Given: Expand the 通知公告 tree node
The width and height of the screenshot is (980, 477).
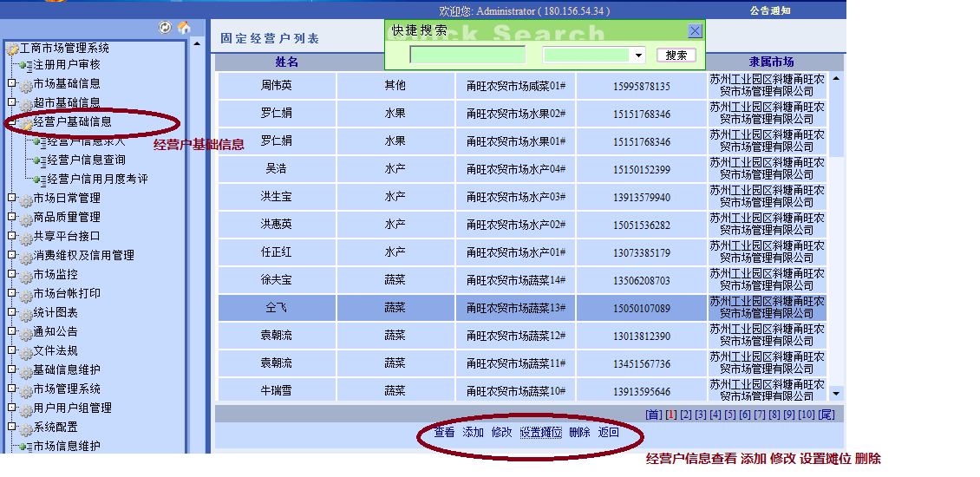Looking at the screenshot, I should click(11, 331).
